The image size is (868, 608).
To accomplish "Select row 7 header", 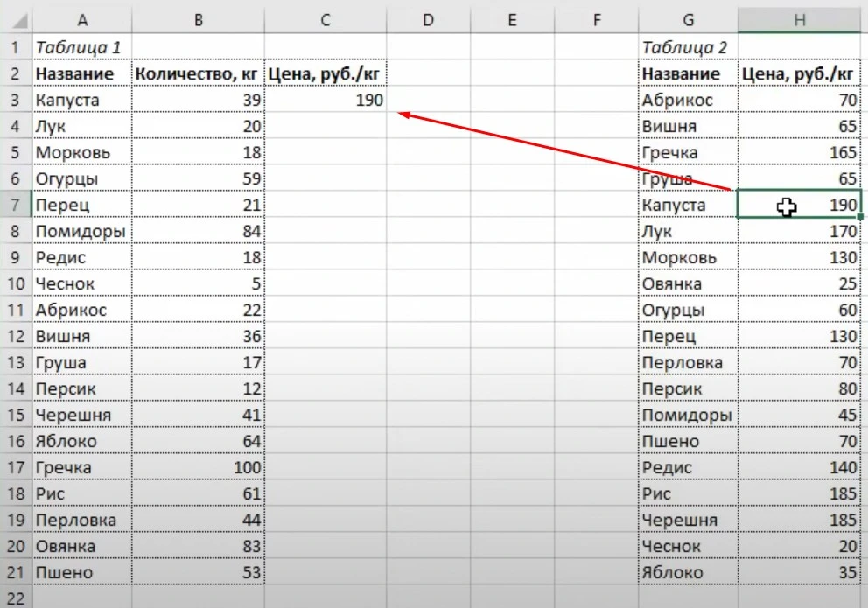I will click(15, 205).
